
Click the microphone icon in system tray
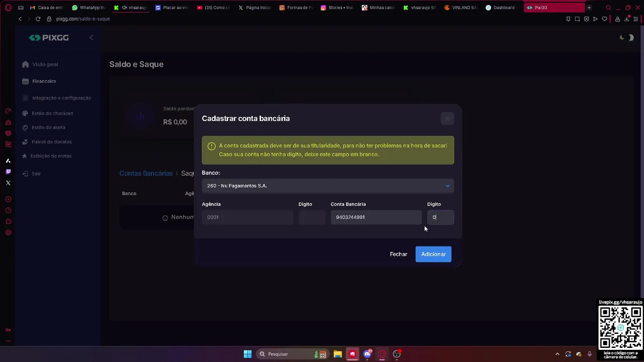tap(589, 354)
